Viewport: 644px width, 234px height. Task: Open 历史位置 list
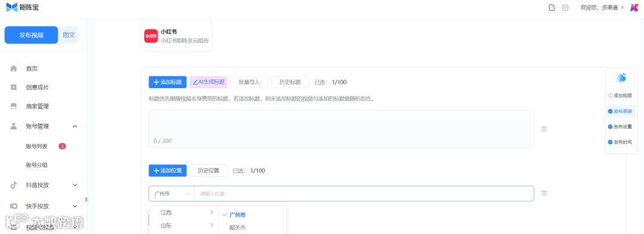[208, 170]
